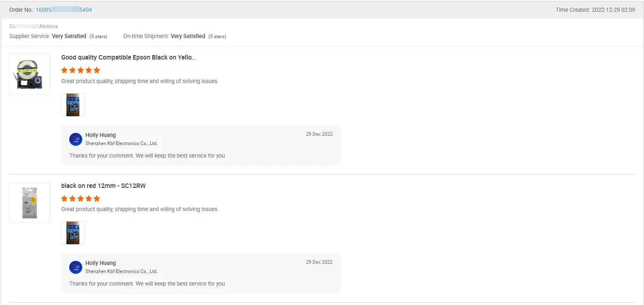Open the 'Good quality Compatible Epson' product title

128,58
